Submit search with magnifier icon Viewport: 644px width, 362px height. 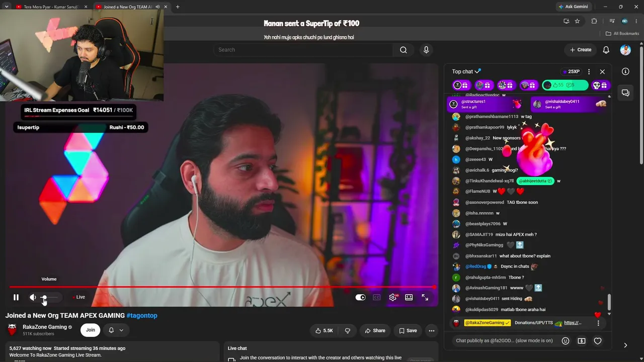[404, 50]
